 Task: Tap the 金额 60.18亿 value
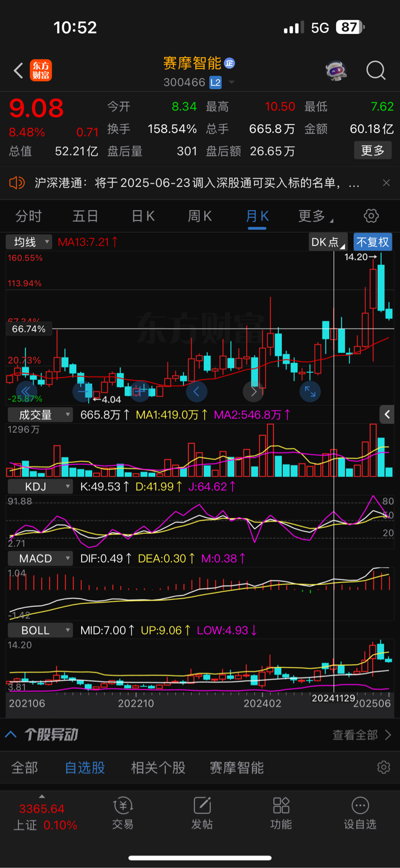point(372,129)
